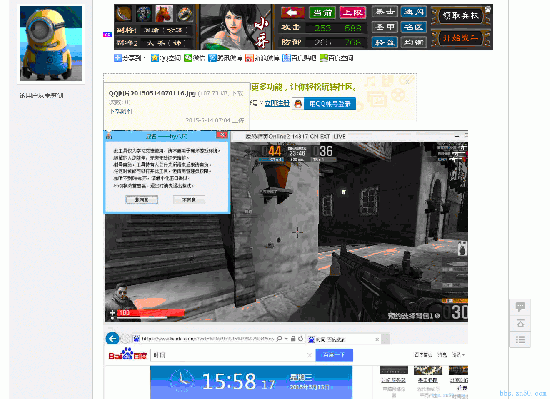Click the red back arrow in game banner
550x399 pixels.
point(293,13)
